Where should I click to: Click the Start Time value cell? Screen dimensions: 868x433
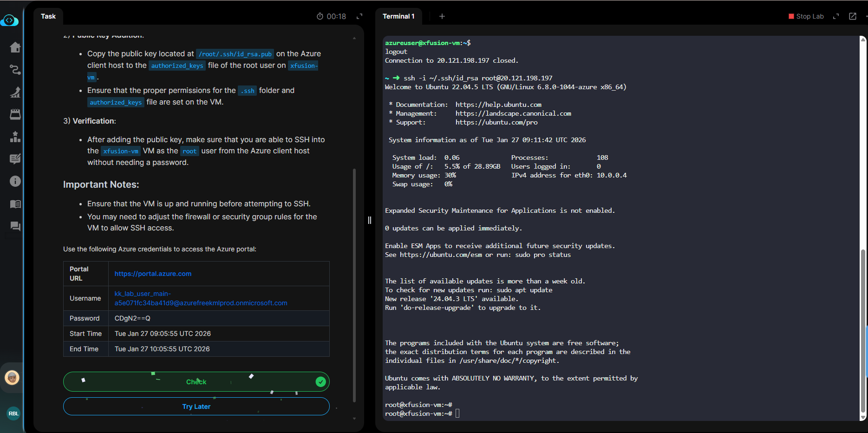point(219,334)
